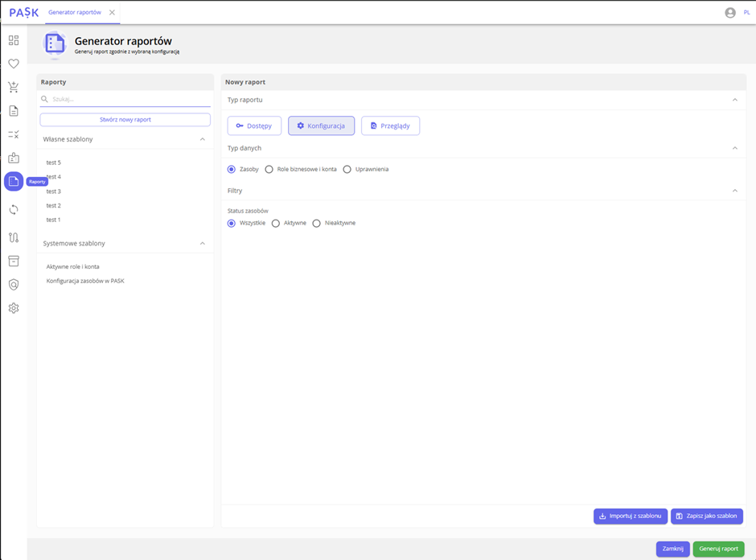Screen dimensions: 756x560
Task: Click the Generuj raport button
Action: click(x=718, y=549)
